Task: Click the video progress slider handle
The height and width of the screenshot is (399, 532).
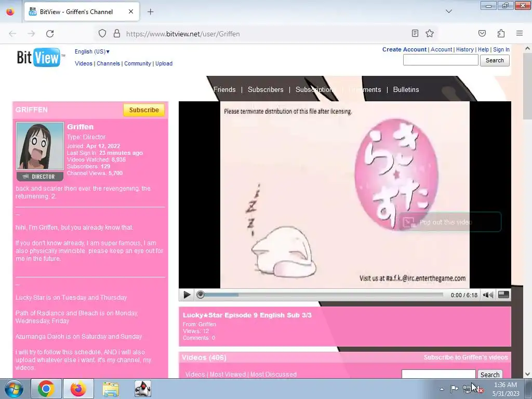Action: click(x=201, y=295)
